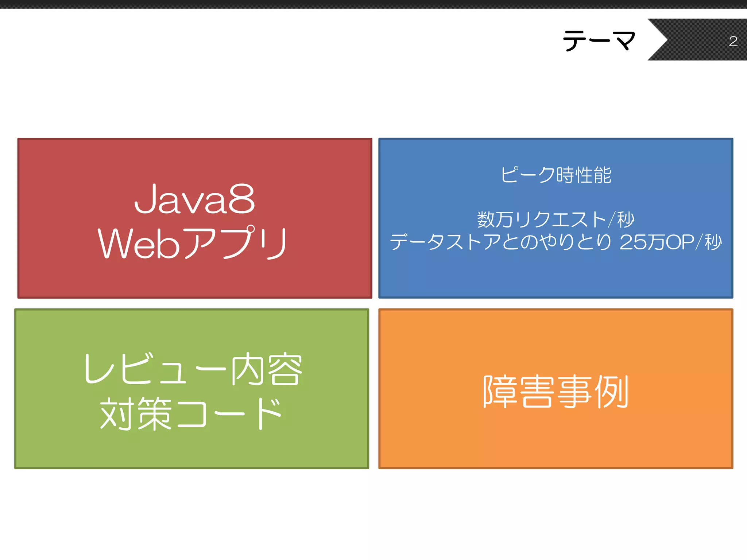Click the red Java8 Webアプリ box
This screenshot has height=560, width=747.
[x=195, y=218]
